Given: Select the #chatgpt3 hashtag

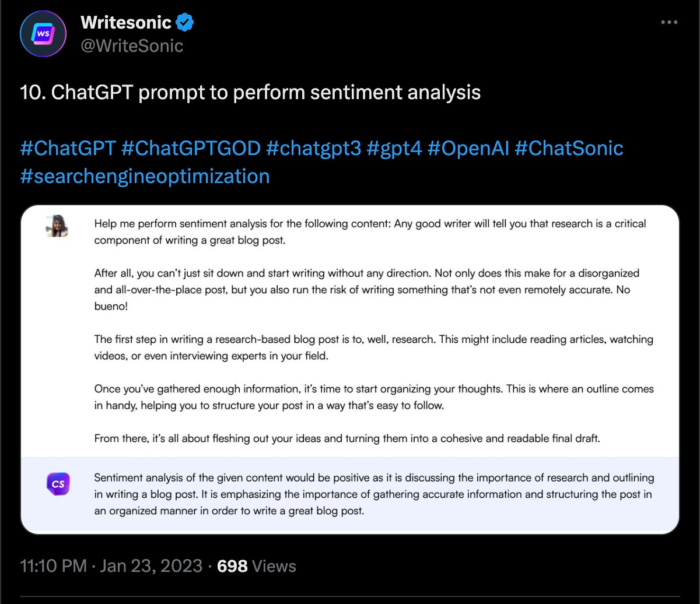Looking at the screenshot, I should pyautogui.click(x=313, y=148).
